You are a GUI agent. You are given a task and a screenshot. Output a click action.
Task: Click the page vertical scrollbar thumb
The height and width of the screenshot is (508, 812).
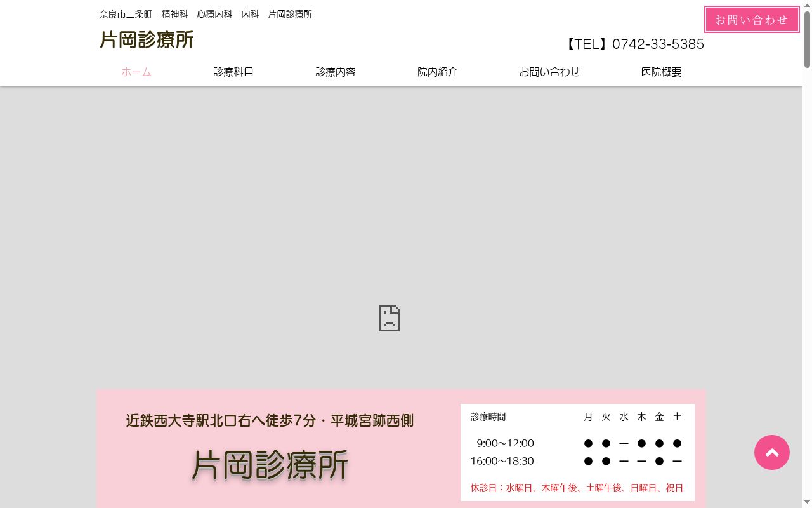(x=807, y=39)
